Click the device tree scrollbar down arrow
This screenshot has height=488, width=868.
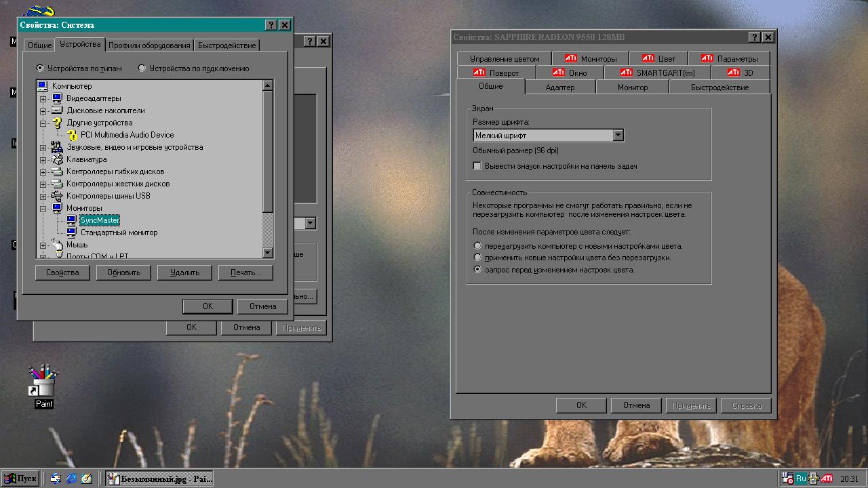pyautogui.click(x=267, y=253)
